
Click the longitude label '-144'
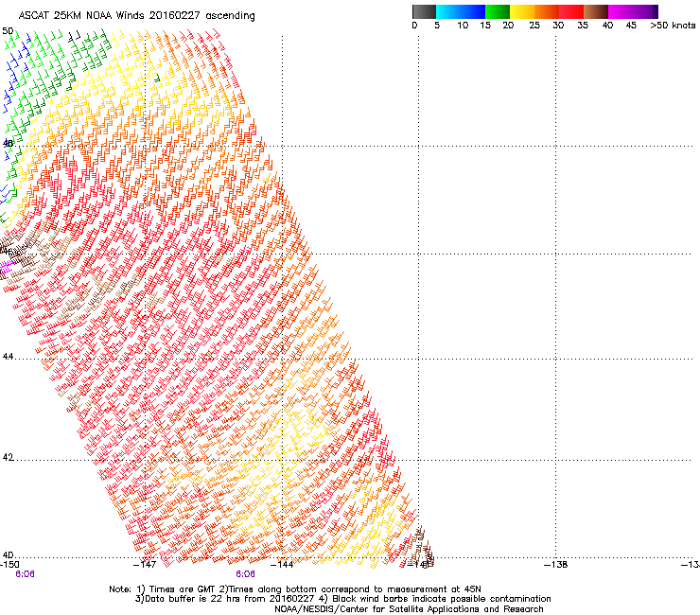282,565
